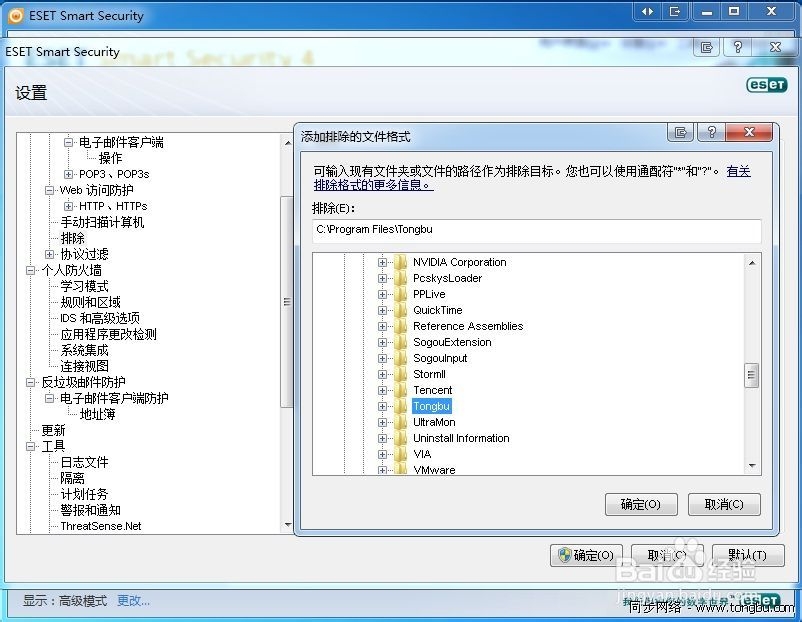Image resolution: width=802 pixels, height=622 pixels.
Task: Expand the Reference Assemblies folder
Action: tap(382, 326)
